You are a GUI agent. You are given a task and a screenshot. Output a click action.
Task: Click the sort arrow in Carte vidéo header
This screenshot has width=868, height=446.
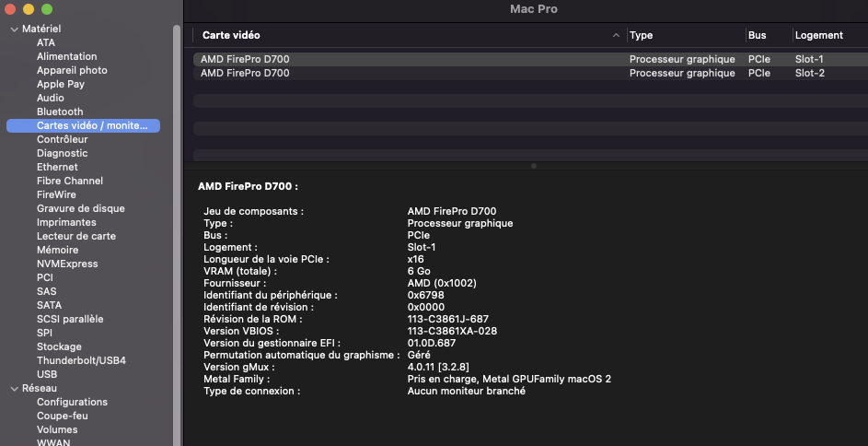pyautogui.click(x=616, y=35)
